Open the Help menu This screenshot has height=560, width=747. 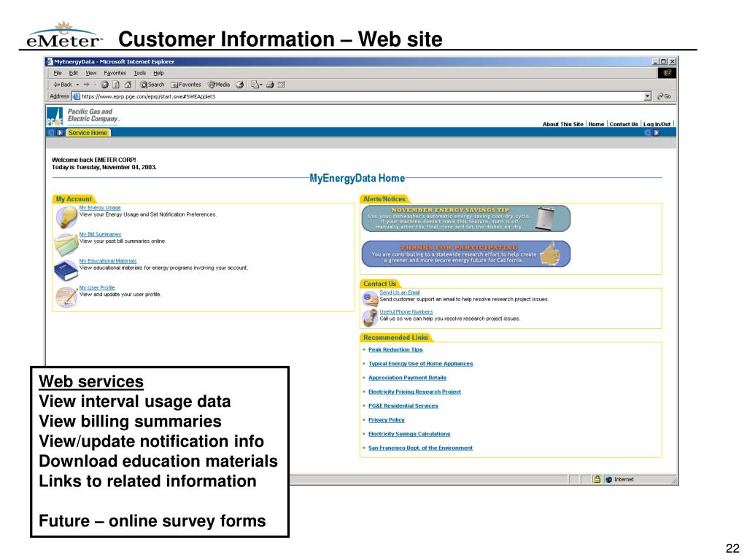pyautogui.click(x=158, y=73)
